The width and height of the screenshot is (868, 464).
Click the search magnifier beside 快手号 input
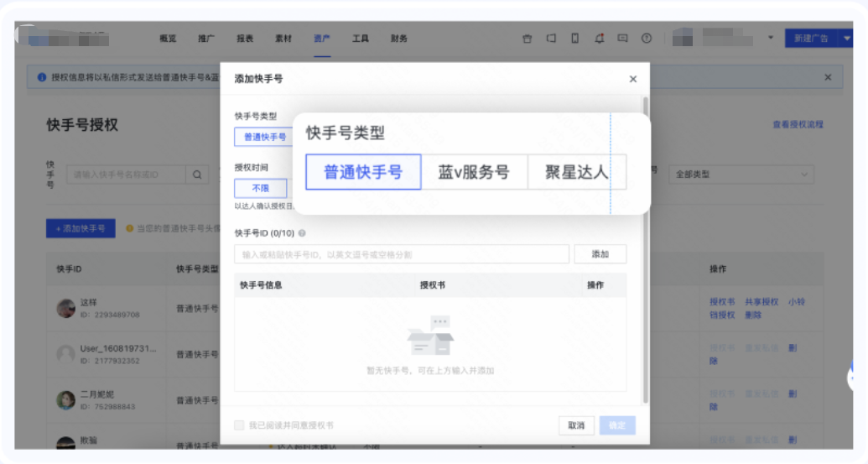tap(197, 175)
